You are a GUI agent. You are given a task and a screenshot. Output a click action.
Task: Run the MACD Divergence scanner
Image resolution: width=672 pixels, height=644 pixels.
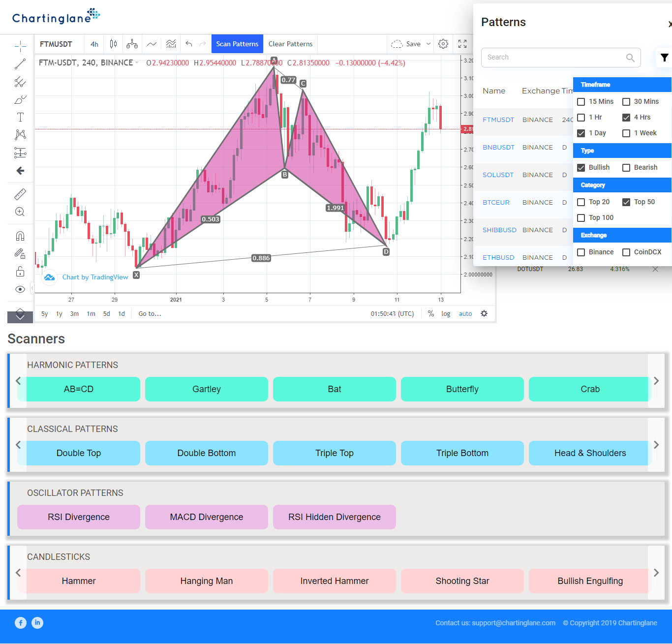point(207,517)
